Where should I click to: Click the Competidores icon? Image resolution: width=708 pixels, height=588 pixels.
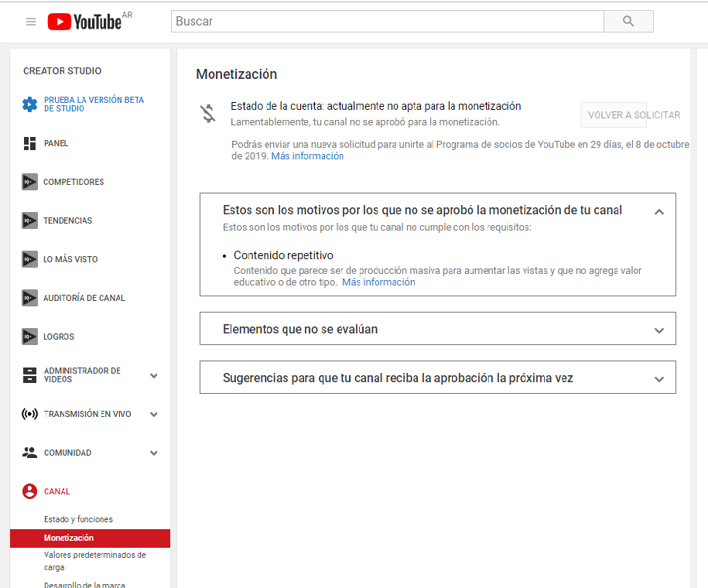click(30, 182)
